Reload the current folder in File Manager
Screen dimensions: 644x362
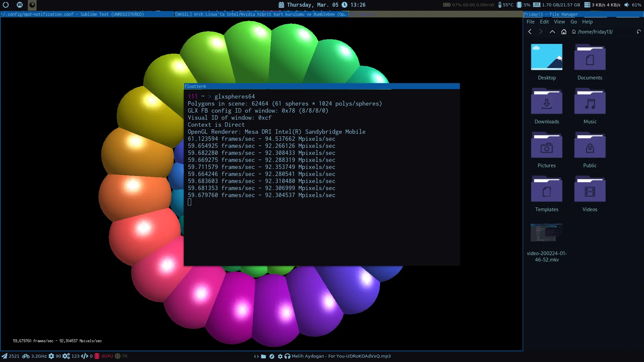639,32
